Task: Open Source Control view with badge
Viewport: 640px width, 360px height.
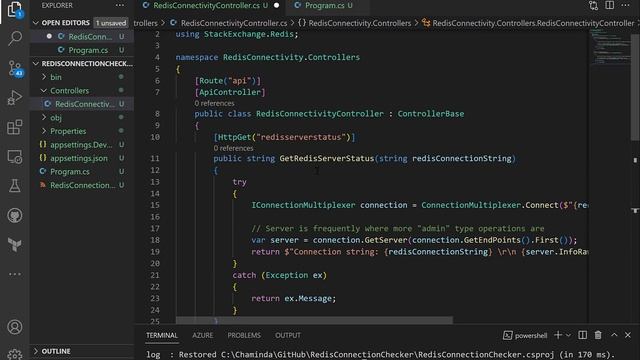Action: pyautogui.click(x=16, y=69)
